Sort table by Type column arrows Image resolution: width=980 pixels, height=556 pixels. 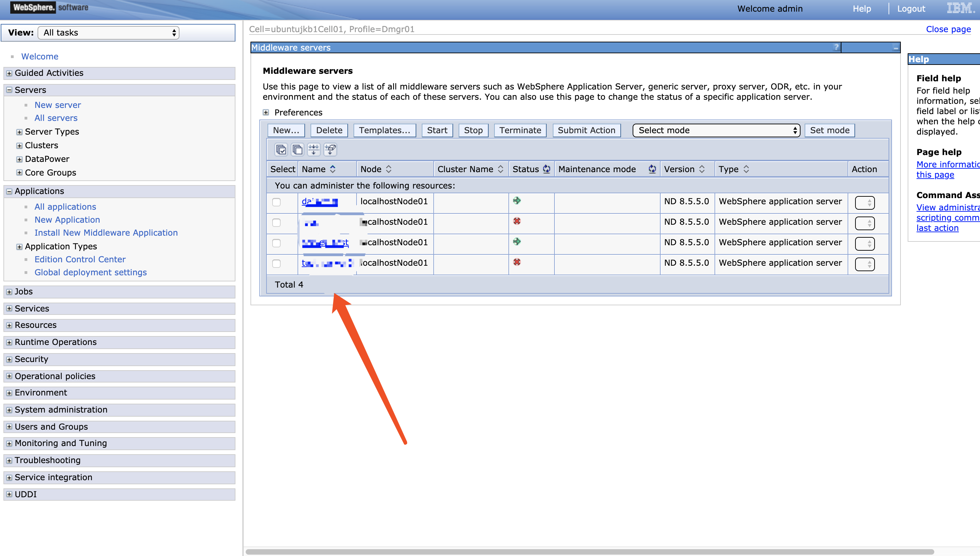pyautogui.click(x=746, y=169)
